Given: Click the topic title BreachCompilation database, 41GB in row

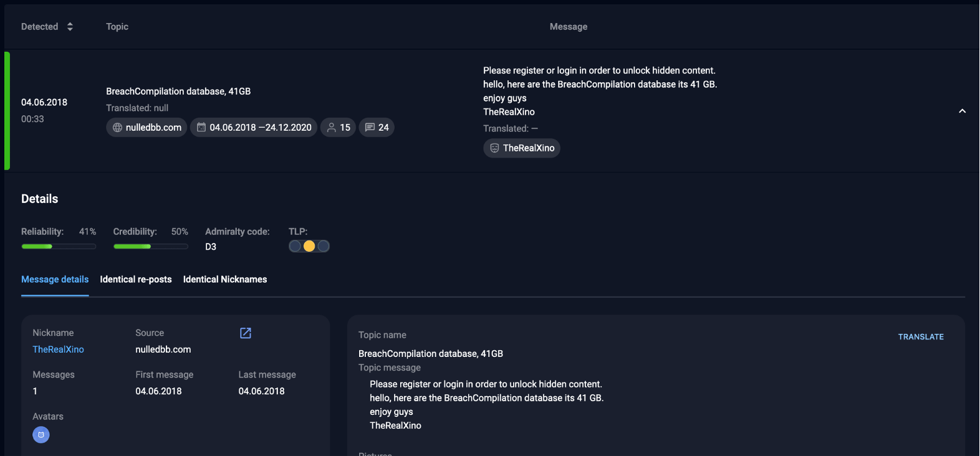Looking at the screenshot, I should tap(178, 92).
